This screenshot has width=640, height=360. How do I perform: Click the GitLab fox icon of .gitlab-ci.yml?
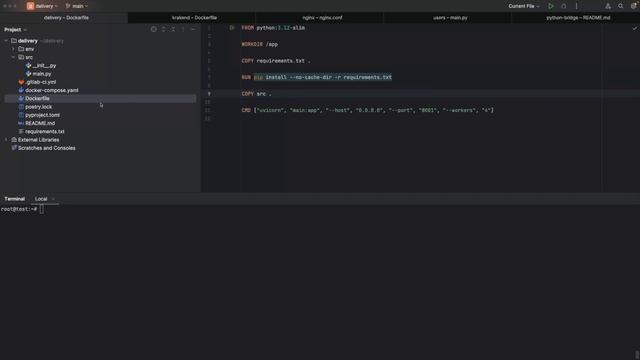[x=21, y=82]
